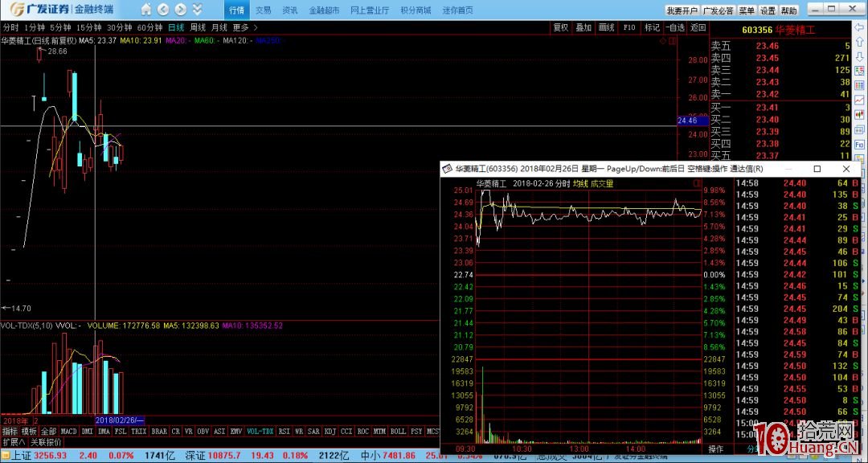868x463 pixels.
Task: Select 60分钟 period
Action: (x=149, y=27)
